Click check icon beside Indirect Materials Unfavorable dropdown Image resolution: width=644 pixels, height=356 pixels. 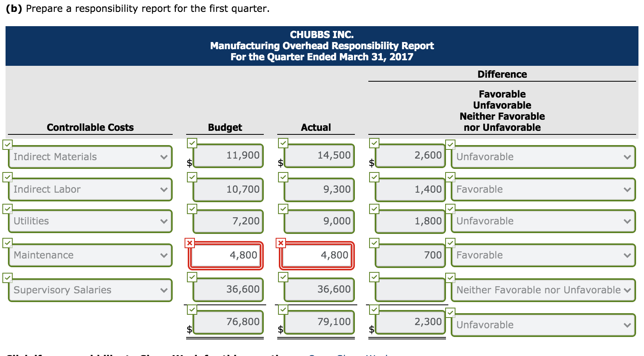450,145
